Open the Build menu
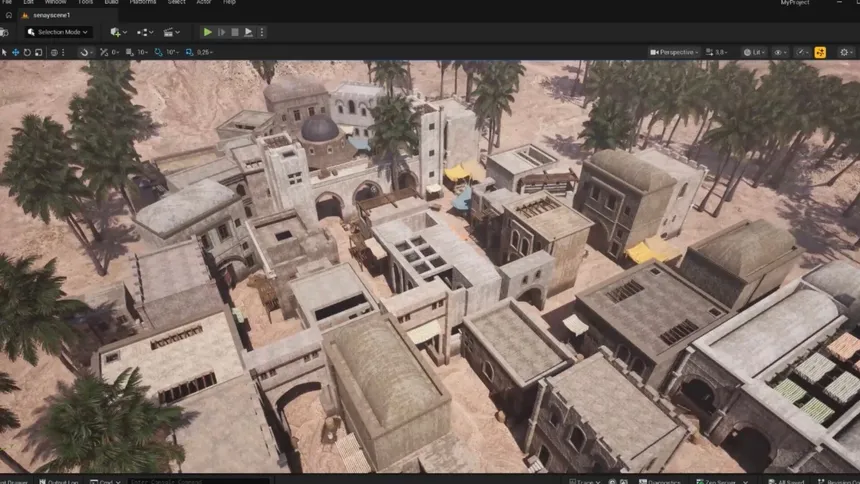This screenshot has width=860, height=484. (x=111, y=2)
